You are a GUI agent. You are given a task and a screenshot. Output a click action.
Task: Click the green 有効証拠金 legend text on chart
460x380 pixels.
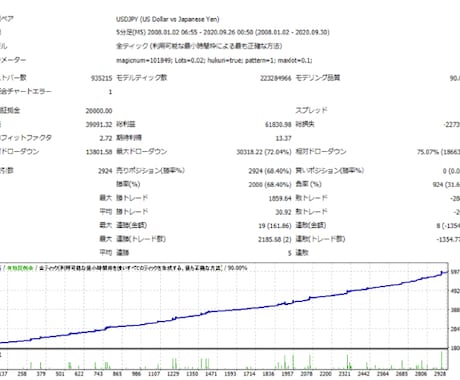[20, 268]
